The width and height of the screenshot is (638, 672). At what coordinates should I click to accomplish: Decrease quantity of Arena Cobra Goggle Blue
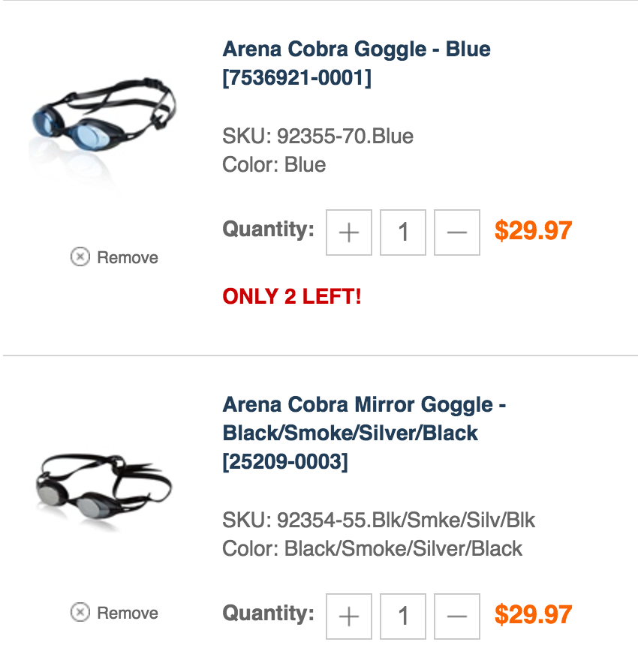tap(457, 232)
